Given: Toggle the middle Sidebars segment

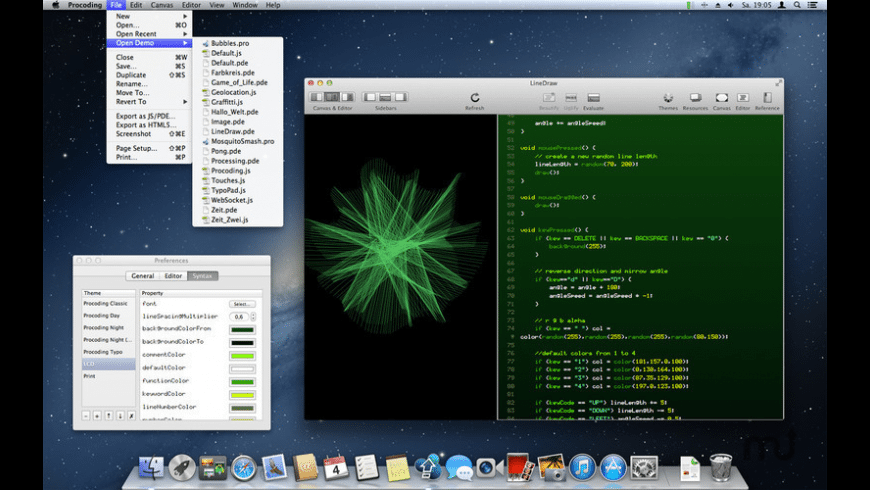Looking at the screenshot, I should click(x=385, y=97).
